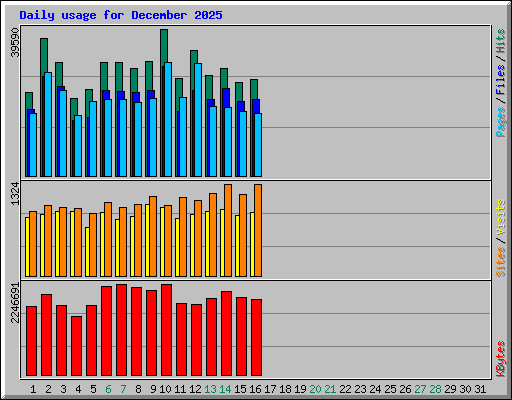The image size is (512, 400).
Task: Click the red KBytes bar for day 12
Action: tap(196, 340)
